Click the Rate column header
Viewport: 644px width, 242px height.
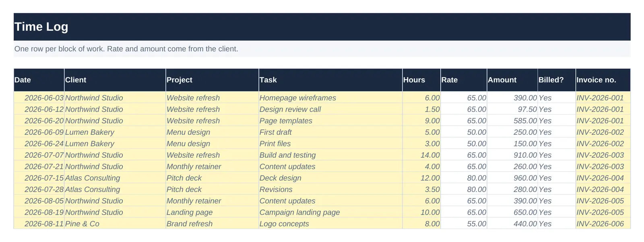[464, 80]
